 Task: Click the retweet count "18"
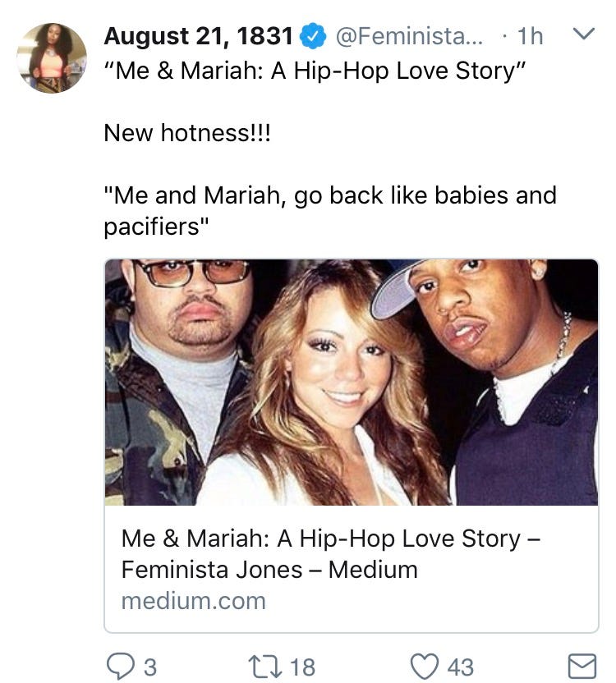(302, 667)
